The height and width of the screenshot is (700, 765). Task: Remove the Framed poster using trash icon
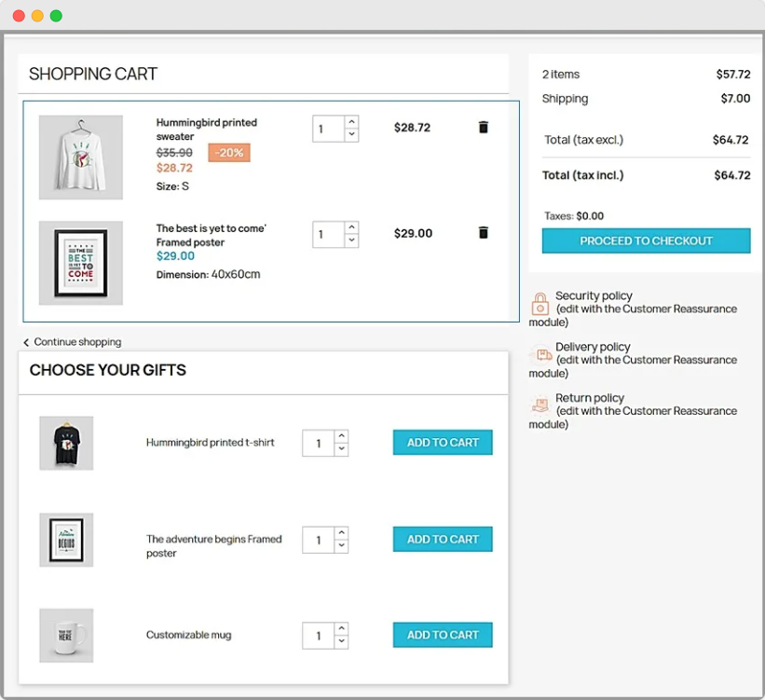click(483, 233)
